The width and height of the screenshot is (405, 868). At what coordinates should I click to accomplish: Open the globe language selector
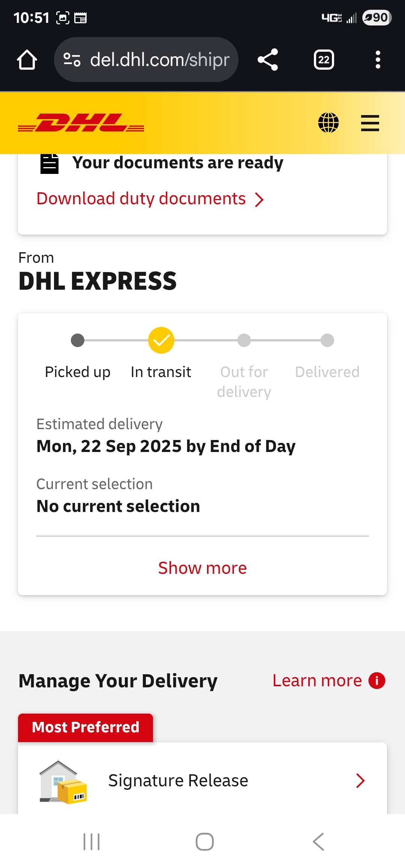pyautogui.click(x=328, y=123)
